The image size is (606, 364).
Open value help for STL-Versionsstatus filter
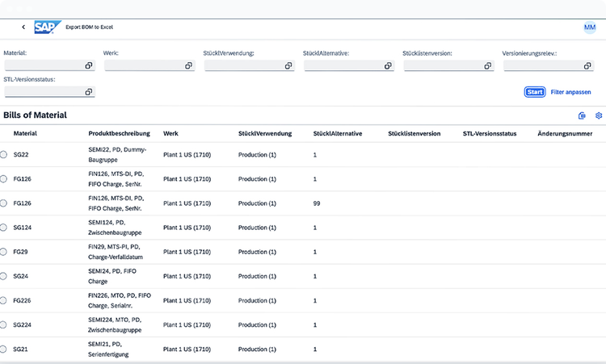pyautogui.click(x=89, y=92)
